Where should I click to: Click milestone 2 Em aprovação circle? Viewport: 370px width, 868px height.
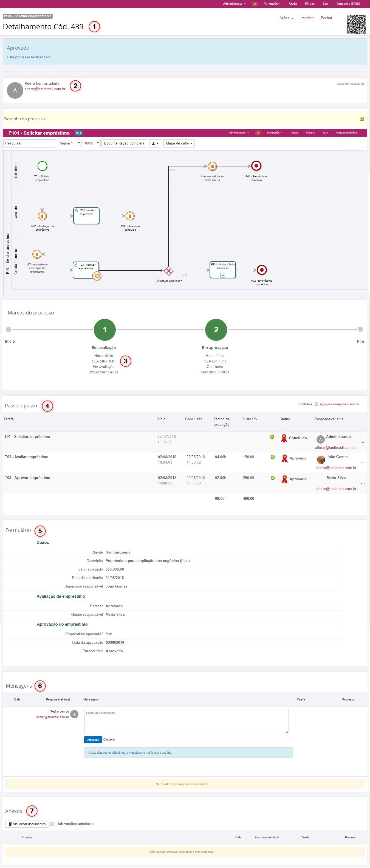(216, 330)
